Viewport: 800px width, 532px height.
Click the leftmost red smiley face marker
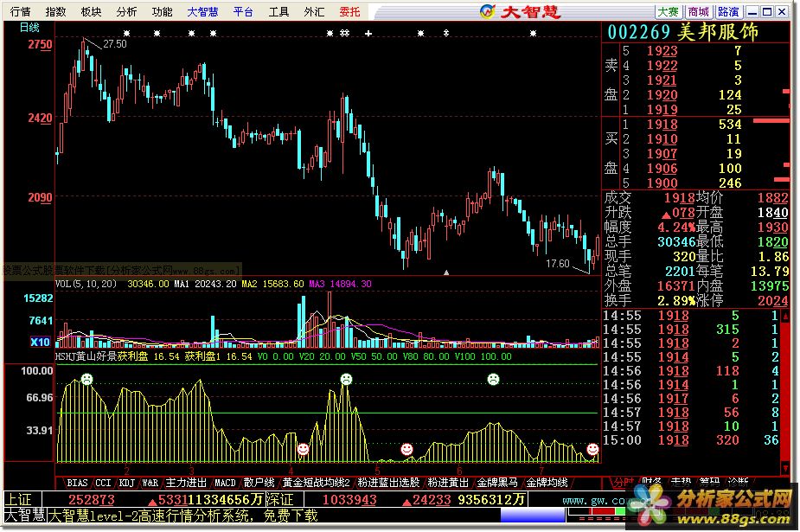click(303, 449)
